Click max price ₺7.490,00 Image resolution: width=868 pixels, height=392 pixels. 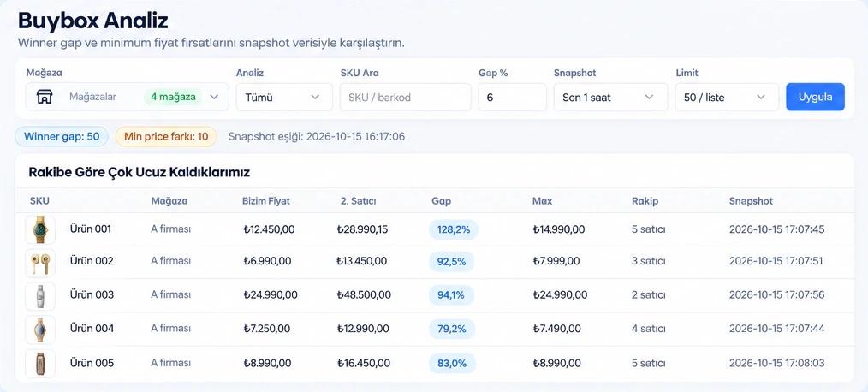pos(557,329)
